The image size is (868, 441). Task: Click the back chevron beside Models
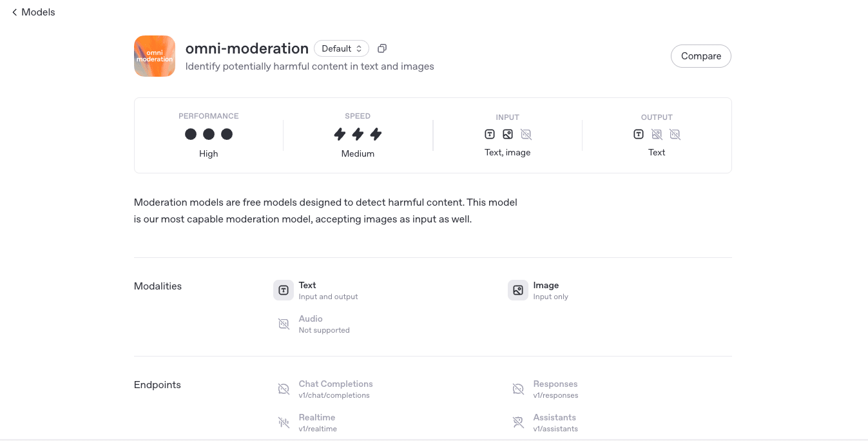coord(14,12)
